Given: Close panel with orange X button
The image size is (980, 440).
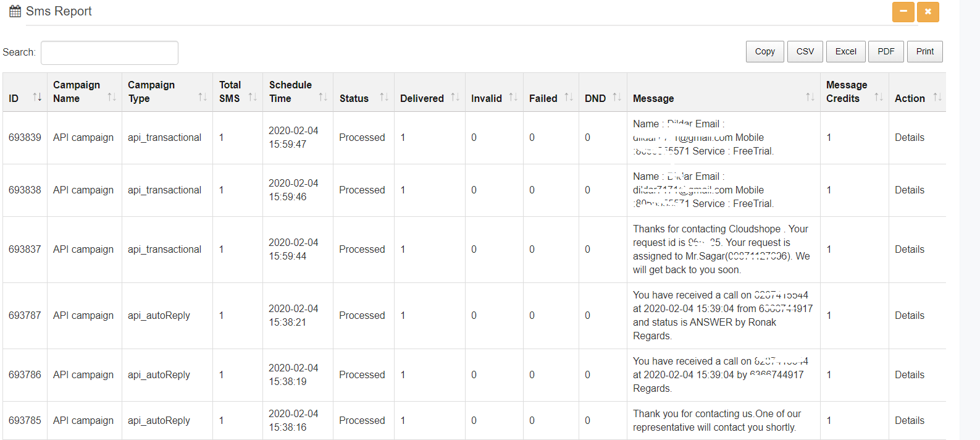Looking at the screenshot, I should 928,12.
